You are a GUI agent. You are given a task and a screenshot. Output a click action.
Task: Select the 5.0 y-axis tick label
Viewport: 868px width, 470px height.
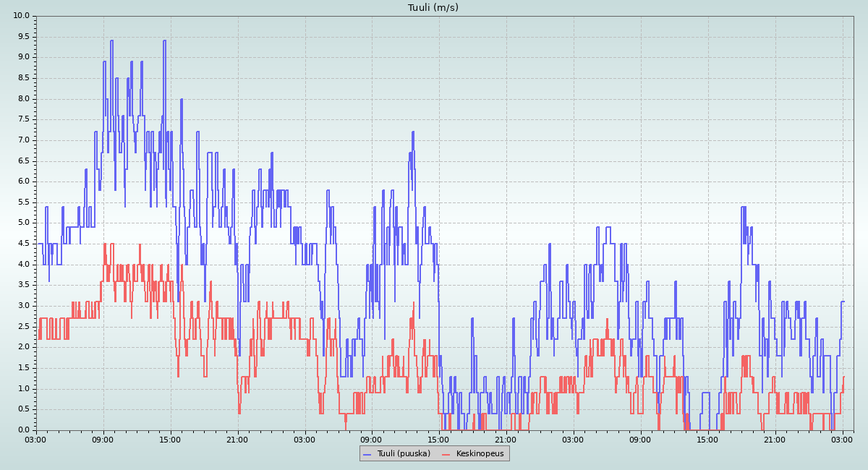click(23, 223)
